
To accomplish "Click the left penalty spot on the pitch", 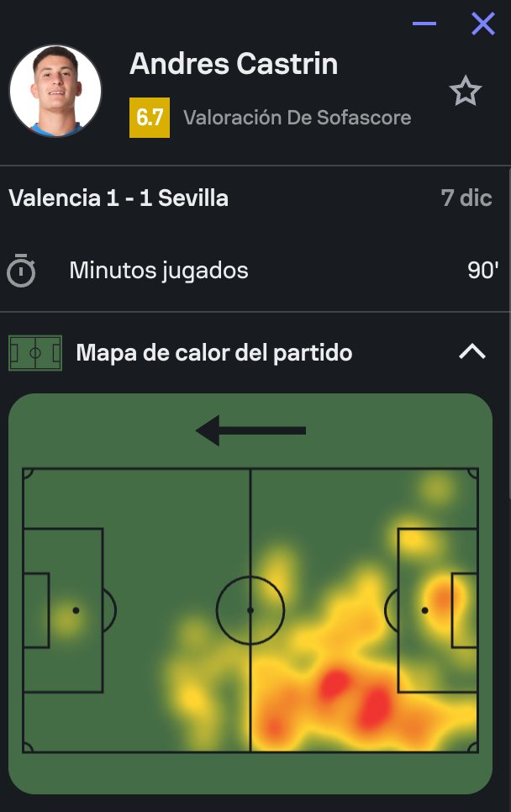I will pos(76,610).
